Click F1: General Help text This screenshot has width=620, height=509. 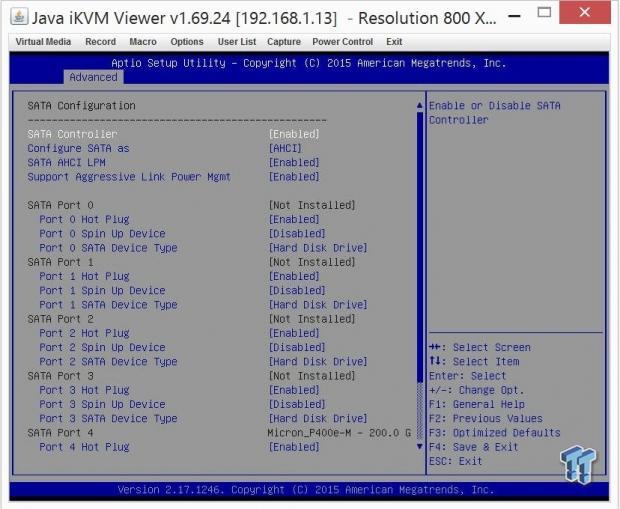476,405
